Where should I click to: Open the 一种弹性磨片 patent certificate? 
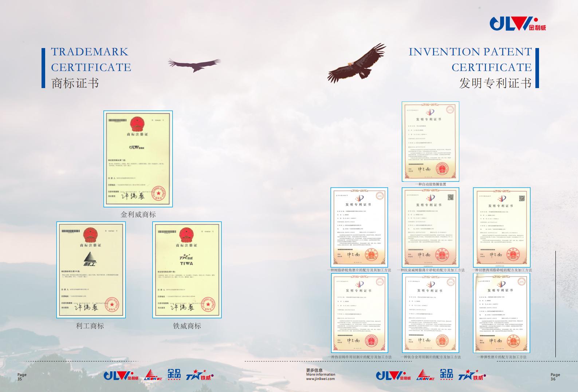[502, 313]
